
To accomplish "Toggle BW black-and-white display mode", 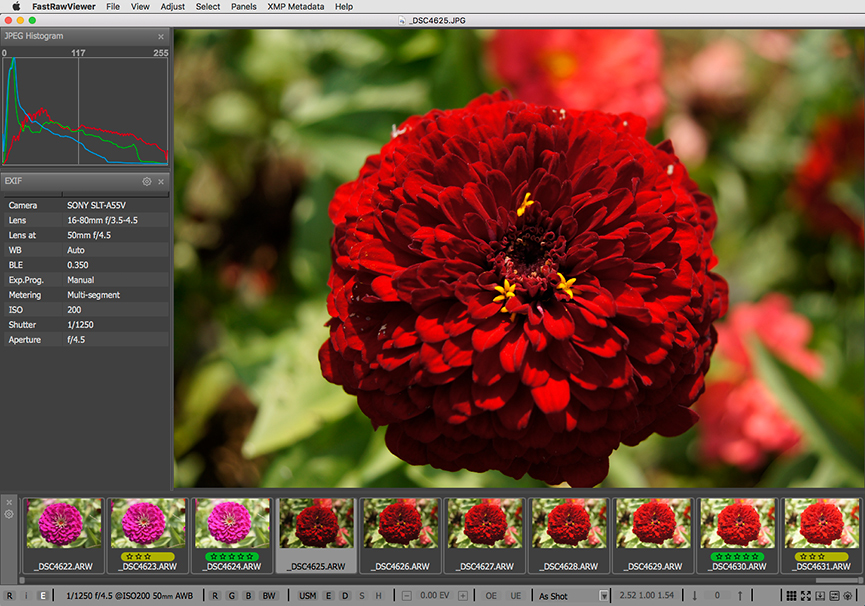I will click(x=268, y=596).
